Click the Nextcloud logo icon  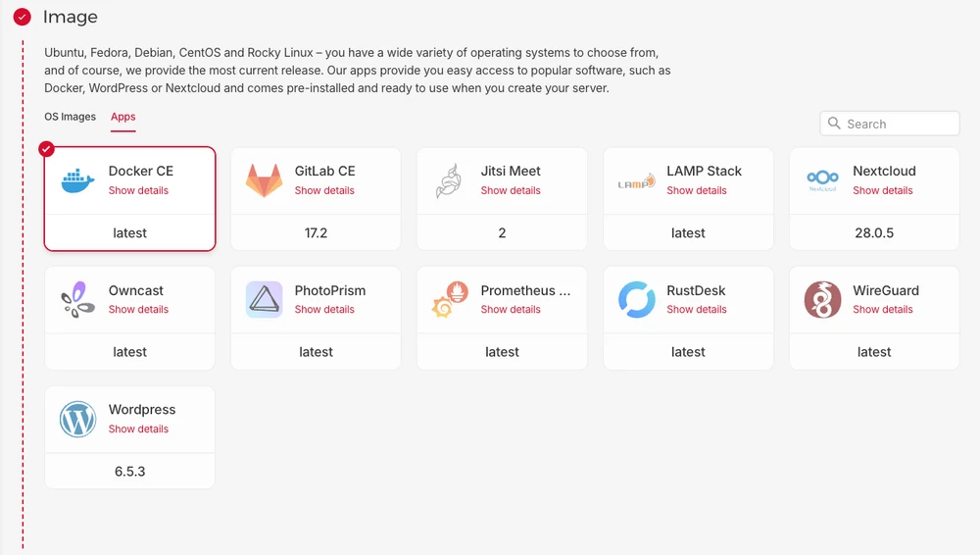[822, 180]
